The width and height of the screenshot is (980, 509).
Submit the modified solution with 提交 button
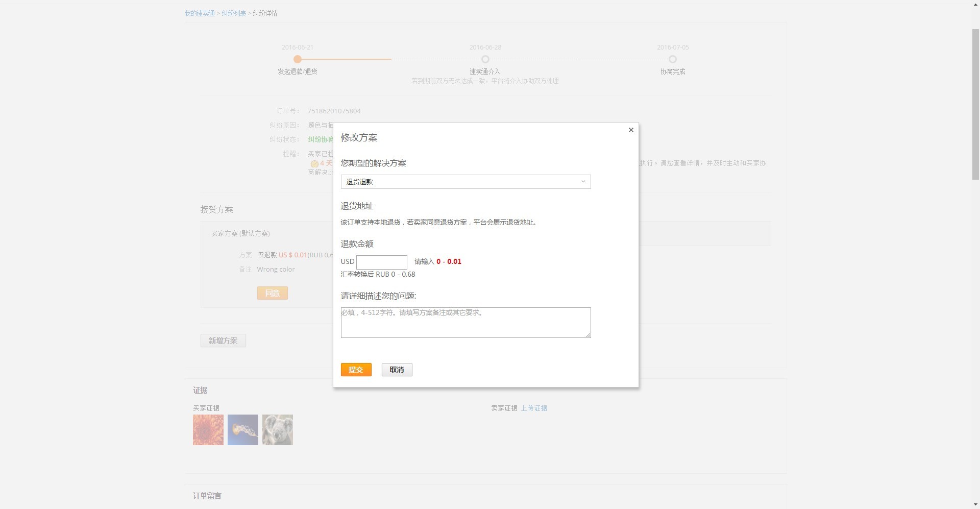356,369
